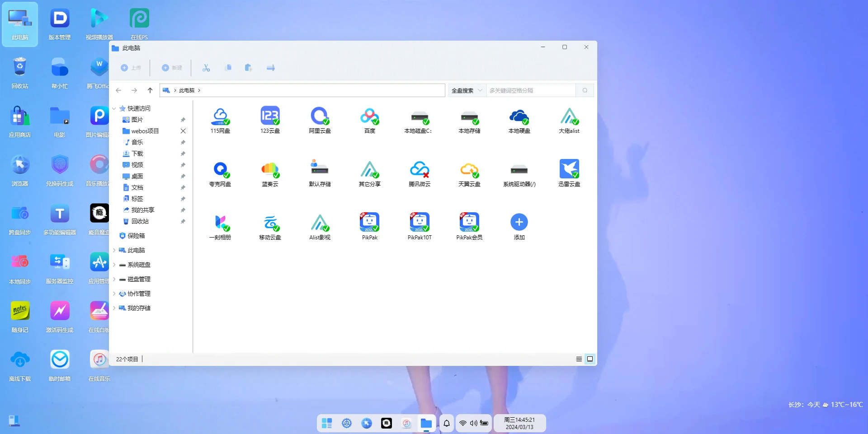Viewport: 868px width, 434px height.
Task: Open the 夸克网盘 drive icon
Action: (x=220, y=170)
